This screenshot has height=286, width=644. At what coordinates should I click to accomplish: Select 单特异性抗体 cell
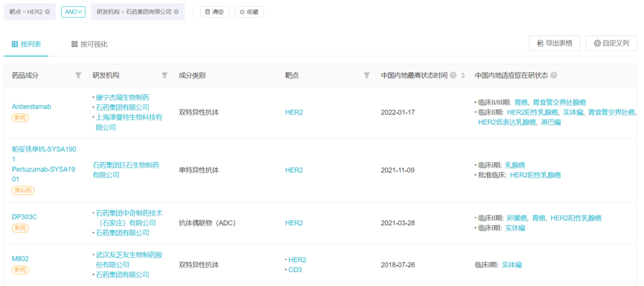pos(199,170)
